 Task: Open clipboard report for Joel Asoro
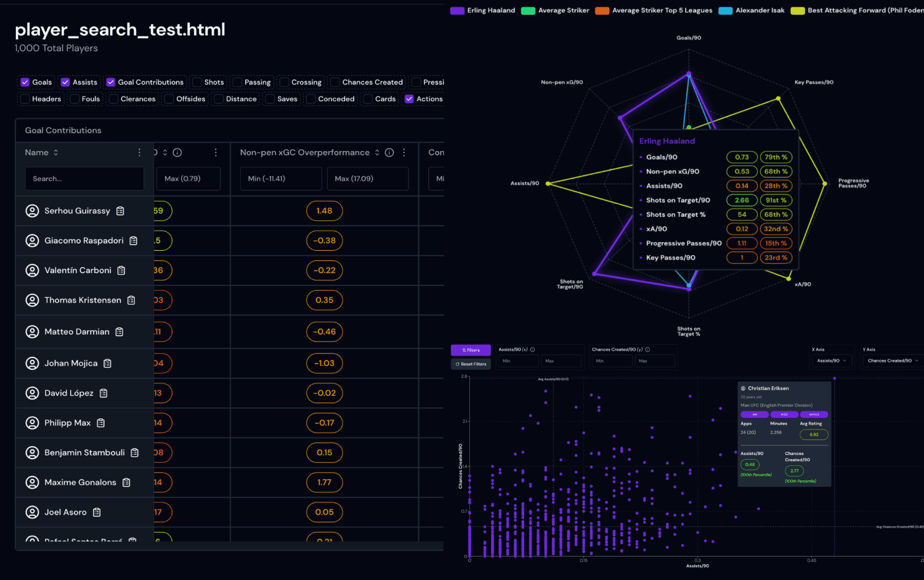tap(97, 512)
